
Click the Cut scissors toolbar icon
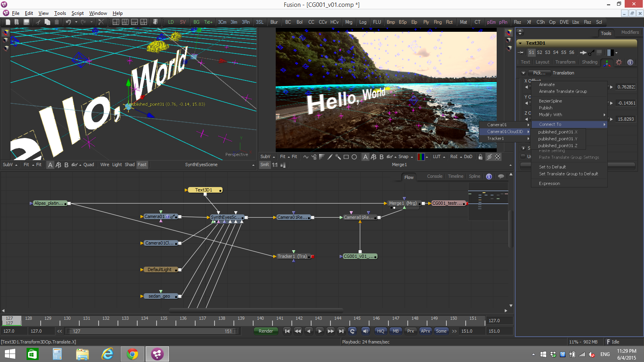(x=38, y=22)
